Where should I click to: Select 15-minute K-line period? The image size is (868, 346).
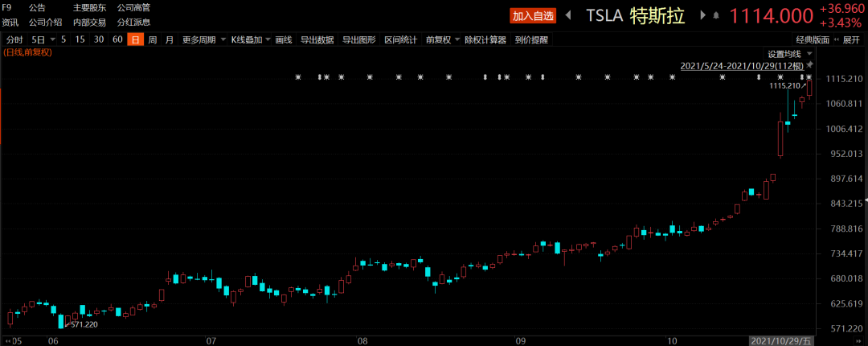point(80,40)
